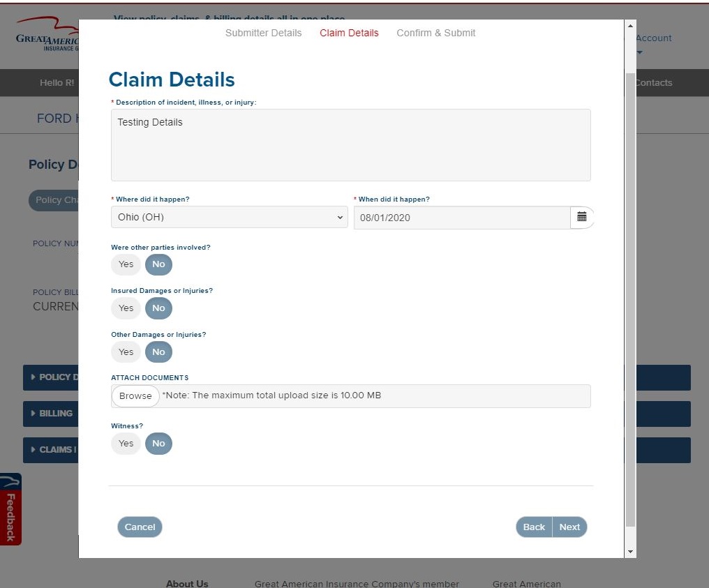Go to Submitter Details step
This screenshot has height=588, width=709.
point(263,33)
